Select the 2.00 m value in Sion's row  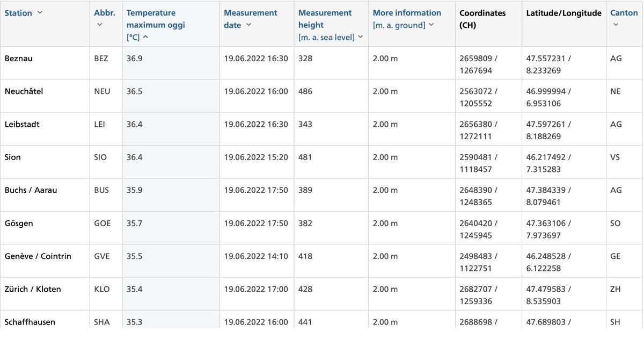point(385,157)
